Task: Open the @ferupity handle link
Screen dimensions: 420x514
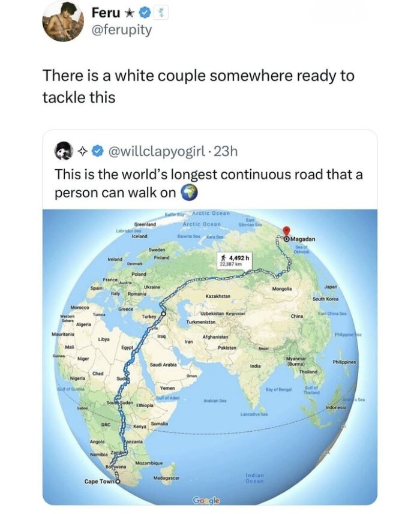Action: coord(122,30)
